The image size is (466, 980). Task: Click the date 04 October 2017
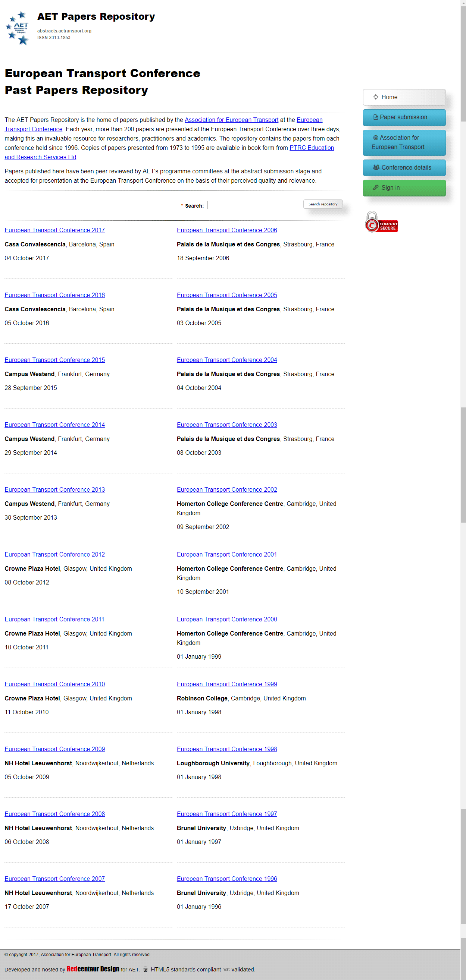pyautogui.click(x=26, y=258)
